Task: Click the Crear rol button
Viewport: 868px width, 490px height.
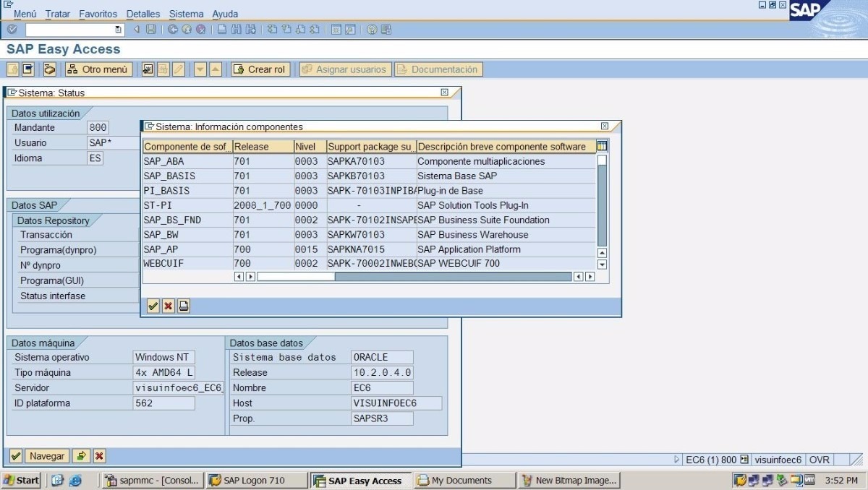Action: 260,69
